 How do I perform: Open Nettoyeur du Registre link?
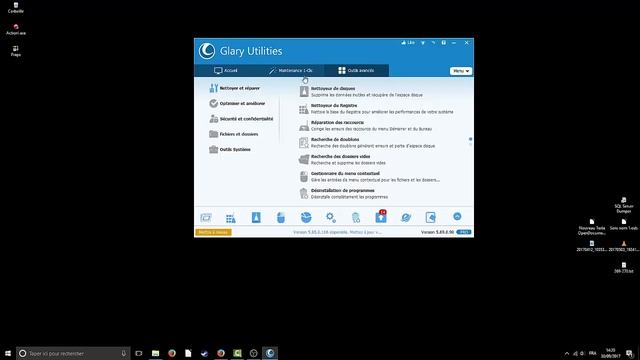click(x=334, y=106)
